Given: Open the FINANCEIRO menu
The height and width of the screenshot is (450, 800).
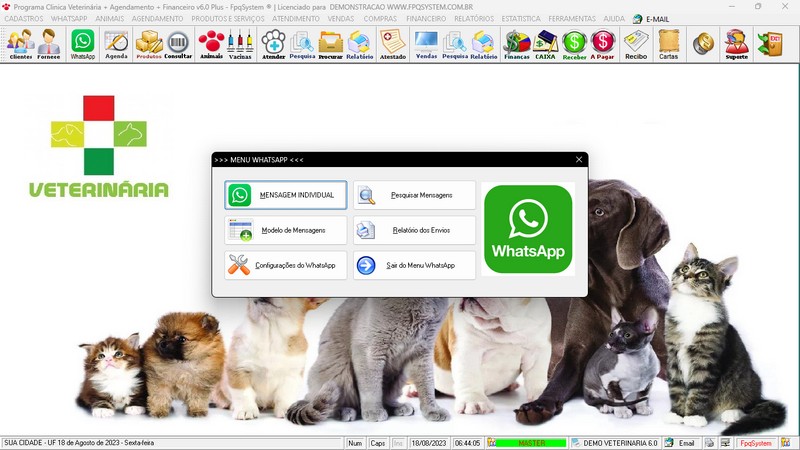Looking at the screenshot, I should click(x=426, y=19).
